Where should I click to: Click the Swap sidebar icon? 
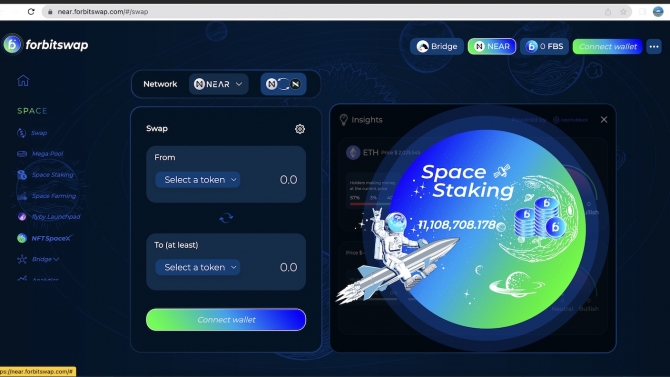click(22, 133)
